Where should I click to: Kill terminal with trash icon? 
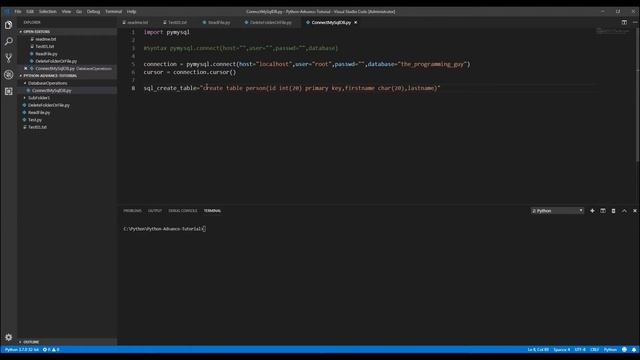pos(613,211)
